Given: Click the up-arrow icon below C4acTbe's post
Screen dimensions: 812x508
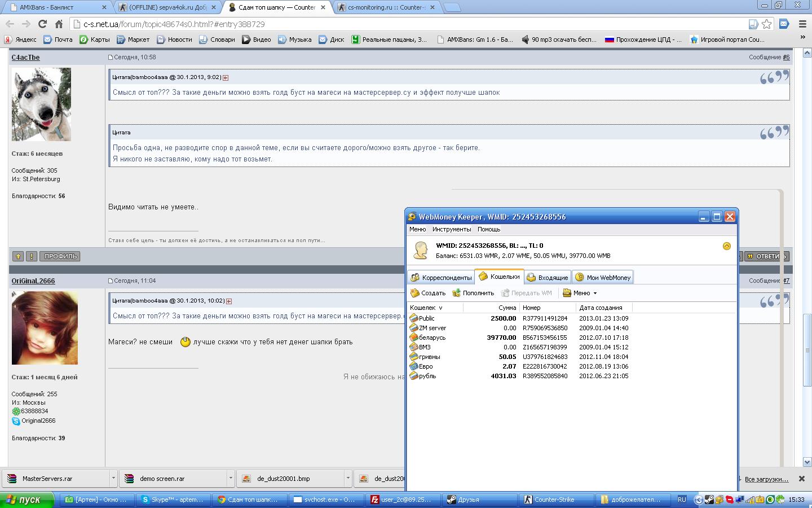Looking at the screenshot, I should (x=18, y=256).
